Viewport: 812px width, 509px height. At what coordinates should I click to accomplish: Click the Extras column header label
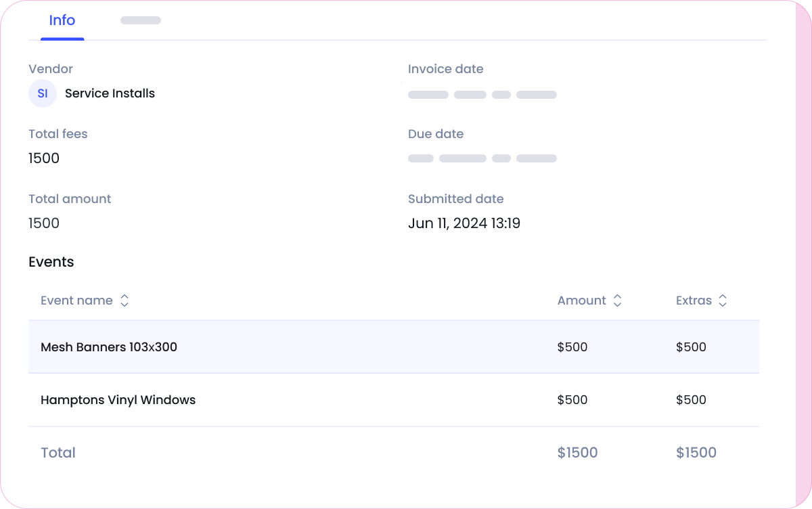[694, 301]
